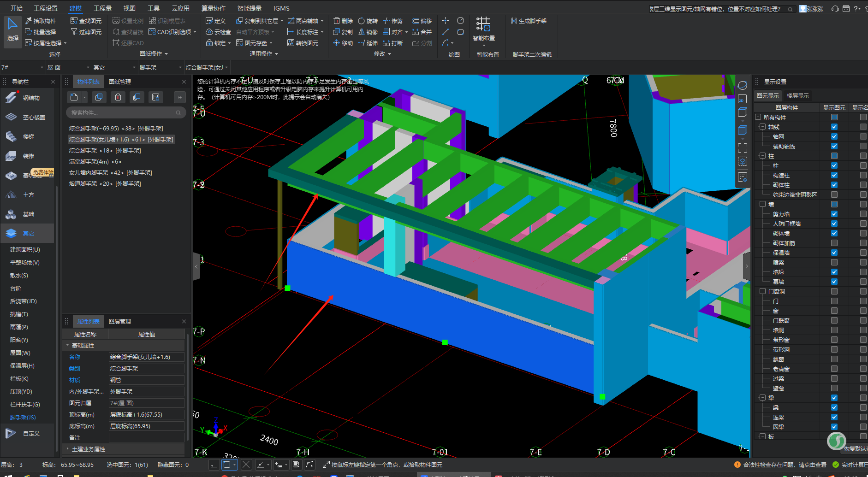Click the 删除 tool

(x=343, y=21)
